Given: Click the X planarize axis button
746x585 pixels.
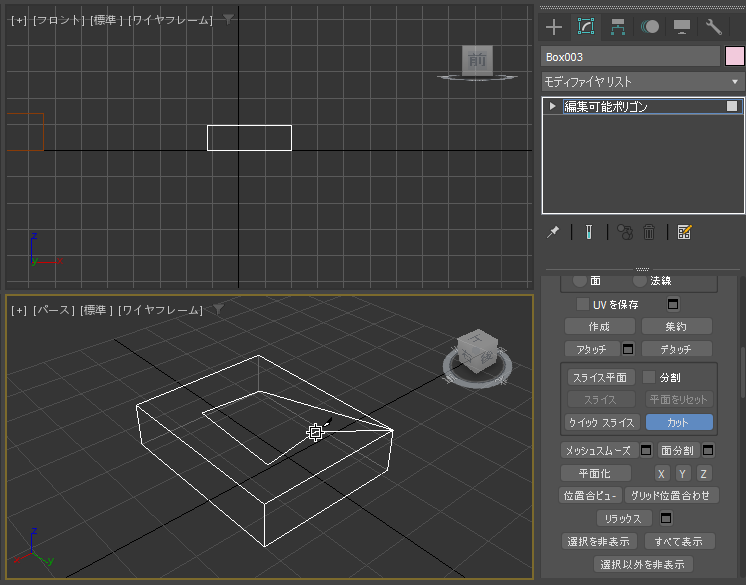Looking at the screenshot, I should click(x=661, y=474).
